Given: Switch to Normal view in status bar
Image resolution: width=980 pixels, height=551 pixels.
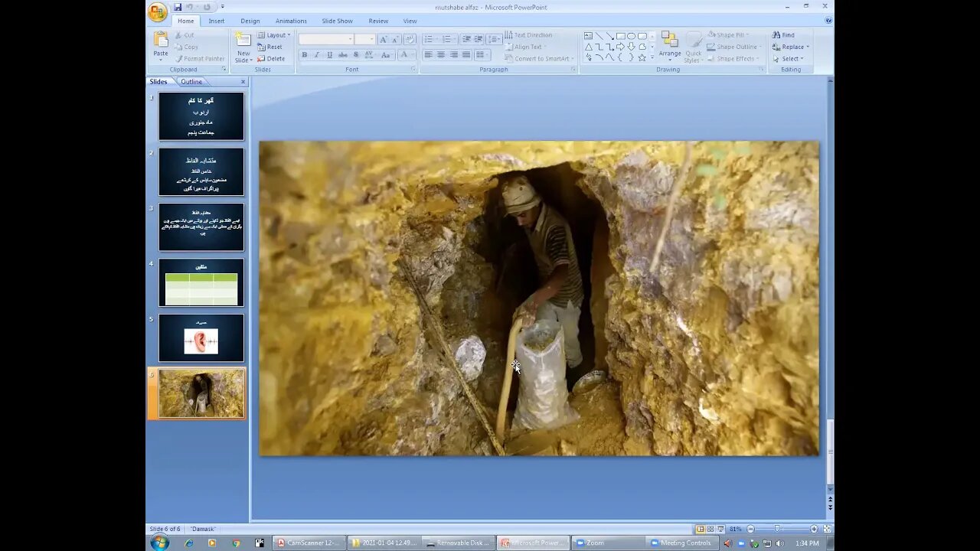Looking at the screenshot, I should pyautogui.click(x=700, y=529).
